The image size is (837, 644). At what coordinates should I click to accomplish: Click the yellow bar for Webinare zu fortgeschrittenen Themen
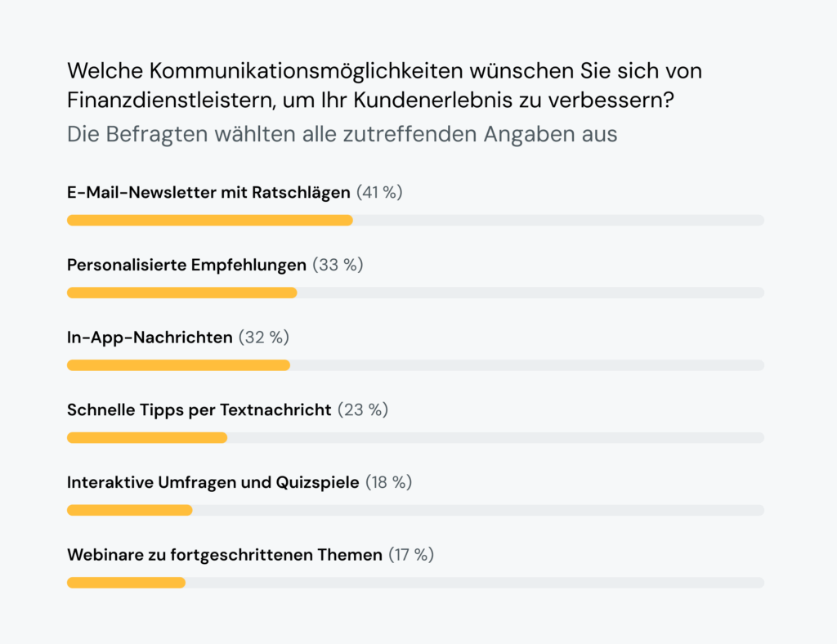coord(126,583)
